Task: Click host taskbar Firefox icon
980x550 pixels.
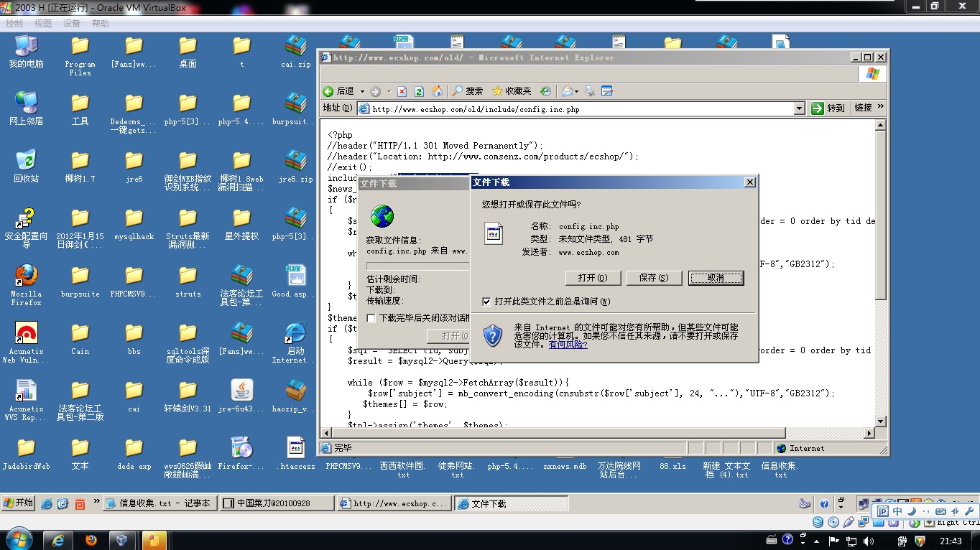Action: tap(91, 540)
